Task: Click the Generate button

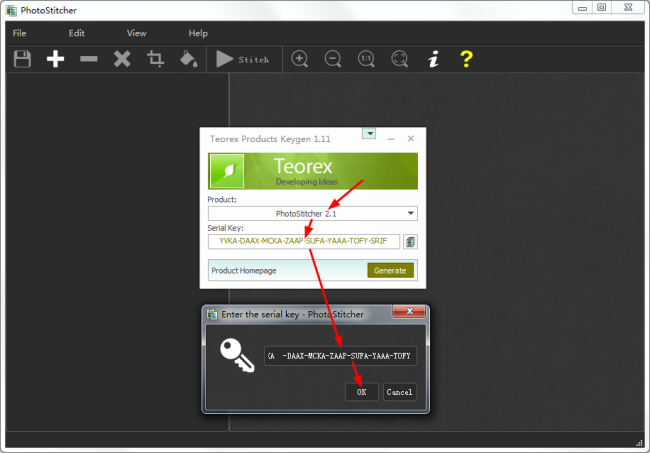Action: 390,271
